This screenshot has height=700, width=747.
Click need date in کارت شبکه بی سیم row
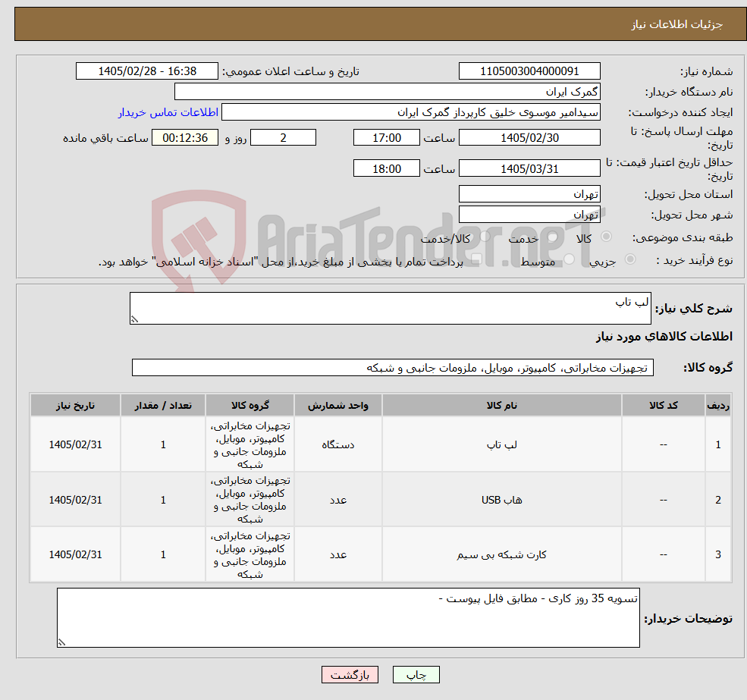(75, 554)
